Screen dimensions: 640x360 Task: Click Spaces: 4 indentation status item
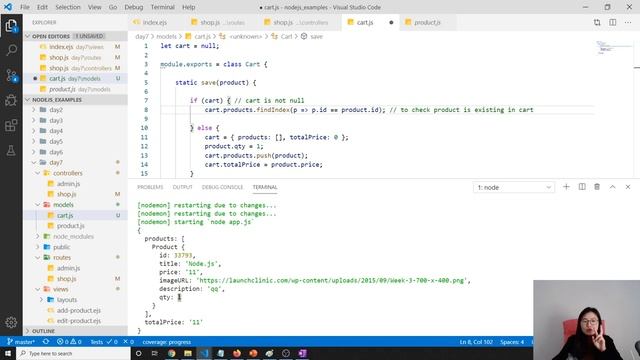tap(512, 342)
